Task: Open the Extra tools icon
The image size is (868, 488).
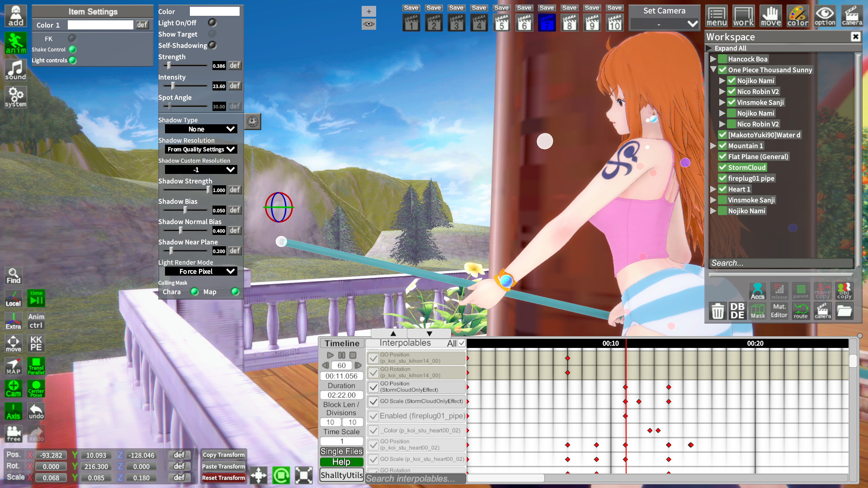Action: click(x=14, y=321)
